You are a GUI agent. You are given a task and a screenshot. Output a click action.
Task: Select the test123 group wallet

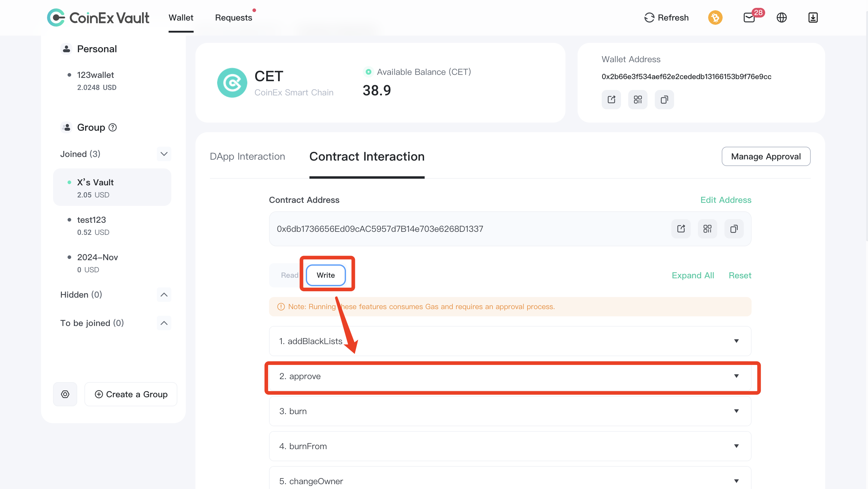tap(112, 225)
